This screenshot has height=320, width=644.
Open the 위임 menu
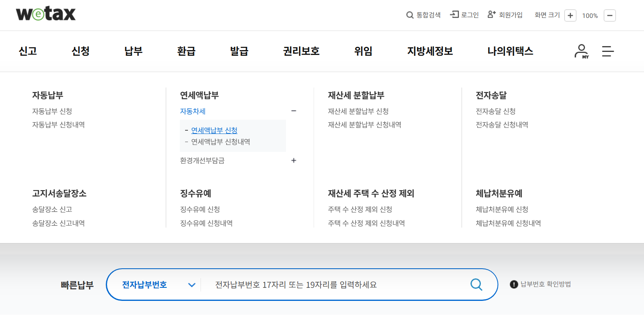(x=363, y=51)
